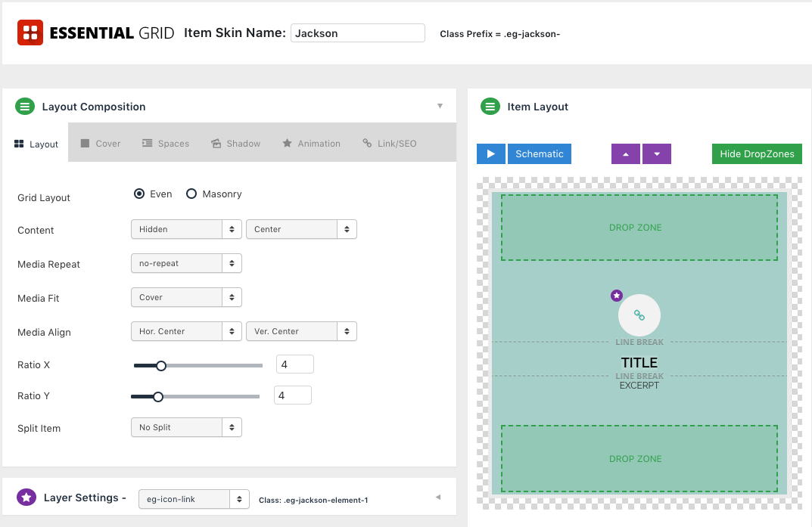The image size is (812, 527).
Task: Click the Ratio X value field
Action: pos(294,364)
